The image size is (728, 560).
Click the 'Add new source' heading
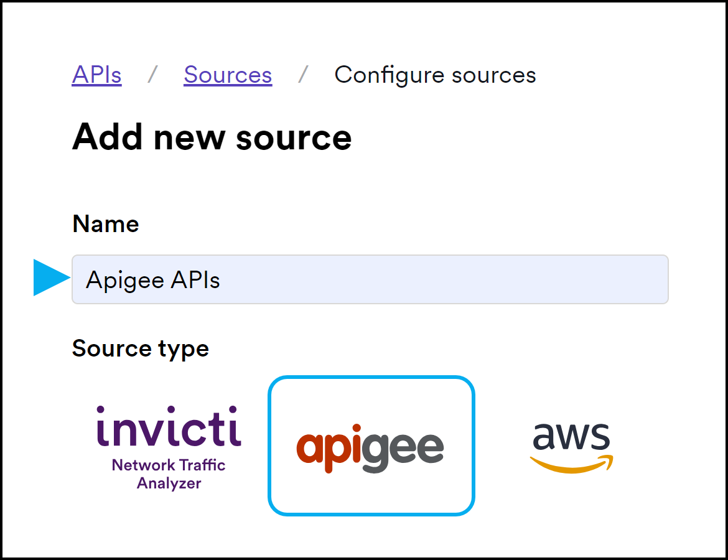[x=212, y=138]
